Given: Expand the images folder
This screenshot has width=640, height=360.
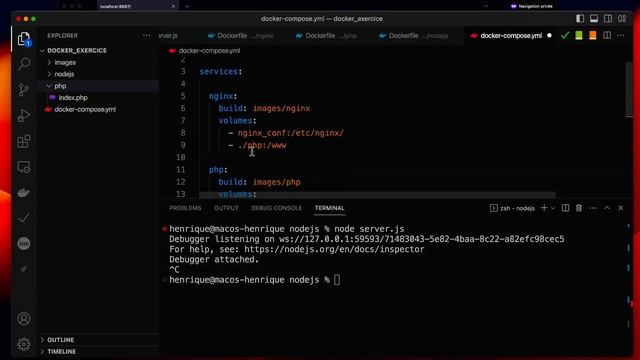Looking at the screenshot, I should (65, 62).
